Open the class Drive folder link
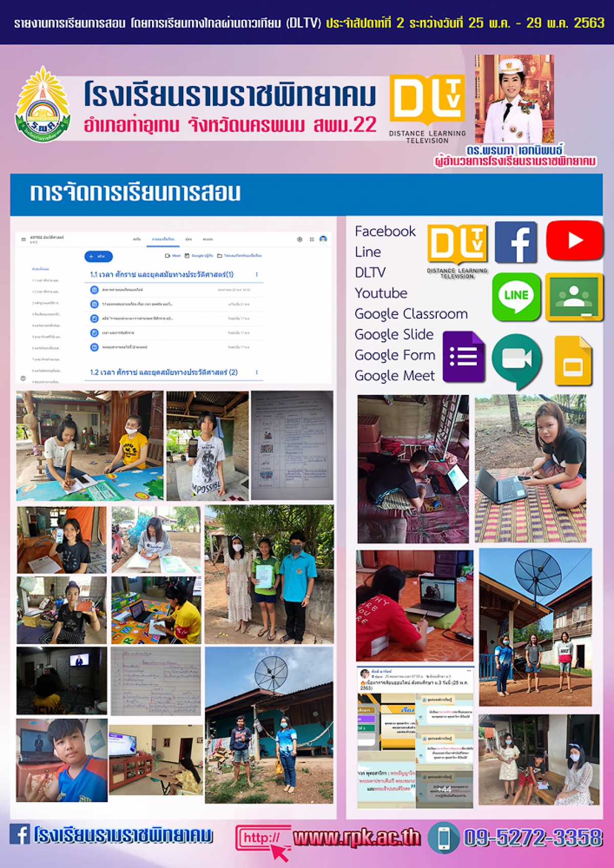Image resolution: width=614 pixels, height=868 pixels. click(239, 256)
